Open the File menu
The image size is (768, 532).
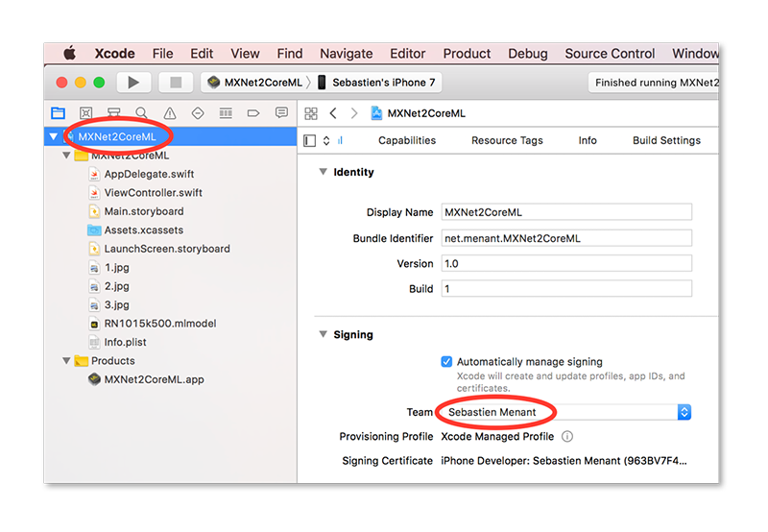162,54
